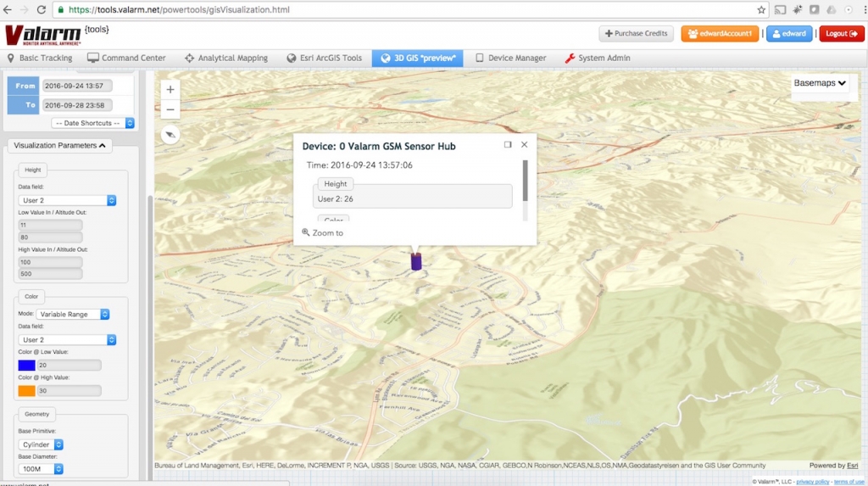Click the Purchase Credits button
Image resolution: width=868 pixels, height=486 pixels.
pyautogui.click(x=636, y=33)
